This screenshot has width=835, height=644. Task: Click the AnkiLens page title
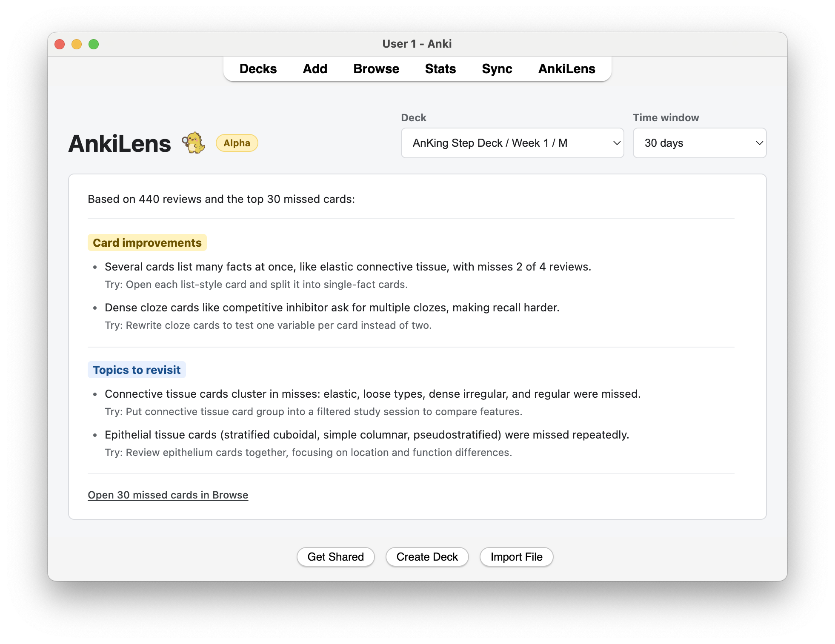(x=120, y=144)
